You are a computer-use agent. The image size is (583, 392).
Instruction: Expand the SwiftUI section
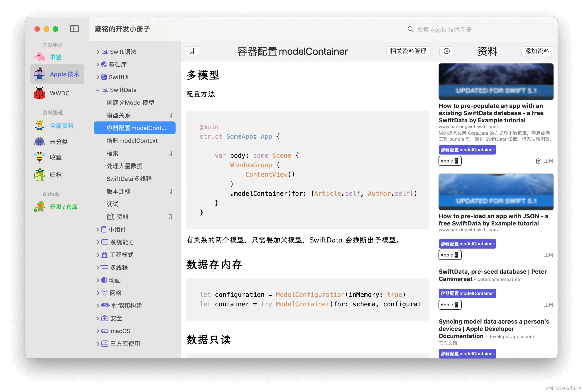pyautogui.click(x=98, y=77)
